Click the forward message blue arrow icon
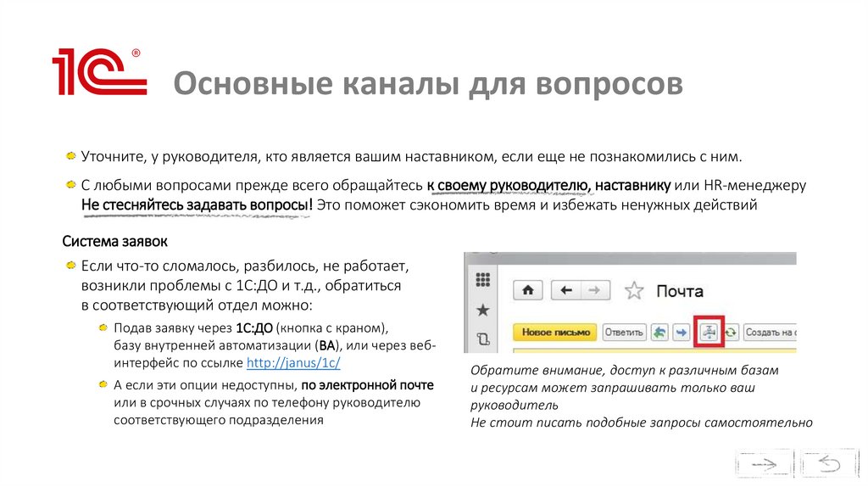This screenshot has height=487, width=868. (x=681, y=333)
